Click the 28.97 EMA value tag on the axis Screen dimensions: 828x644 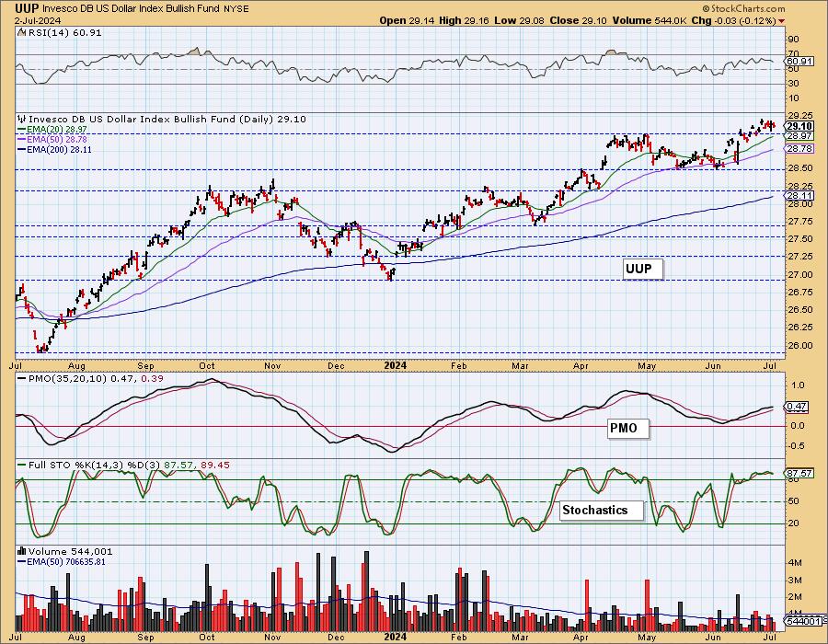tap(799, 136)
